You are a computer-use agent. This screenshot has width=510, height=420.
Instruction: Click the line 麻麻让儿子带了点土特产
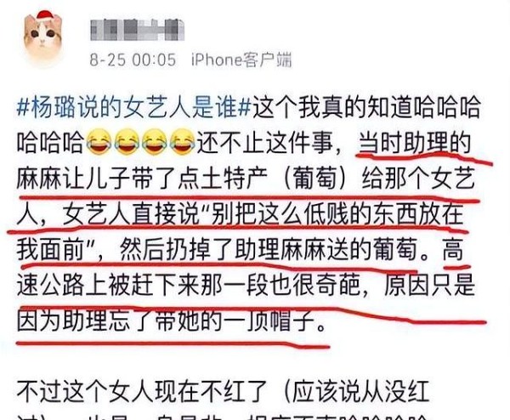click(x=142, y=179)
